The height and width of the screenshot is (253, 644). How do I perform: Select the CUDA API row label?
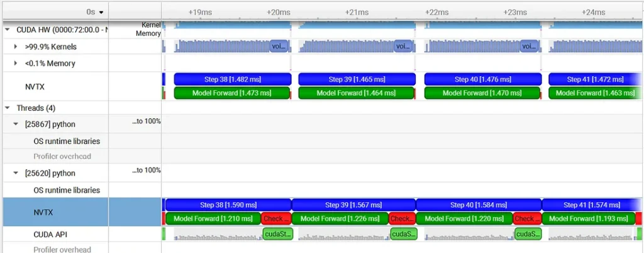coord(50,235)
